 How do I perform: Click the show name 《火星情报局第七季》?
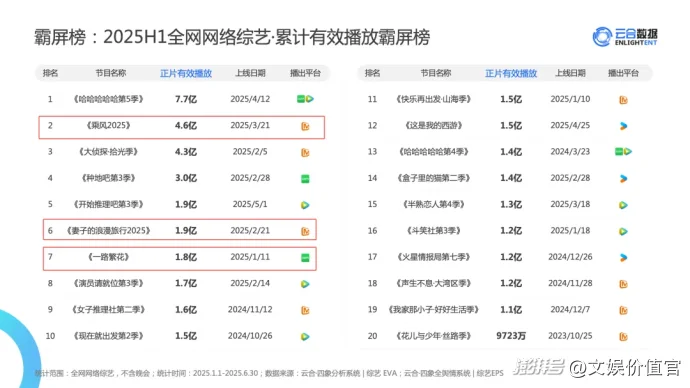[433, 257]
